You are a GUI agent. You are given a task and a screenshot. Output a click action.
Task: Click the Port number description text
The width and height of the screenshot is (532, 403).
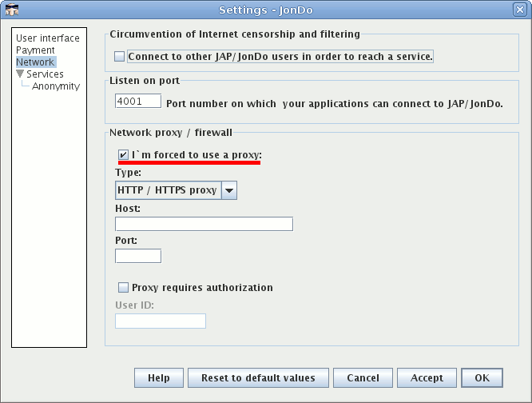pyautogui.click(x=335, y=104)
